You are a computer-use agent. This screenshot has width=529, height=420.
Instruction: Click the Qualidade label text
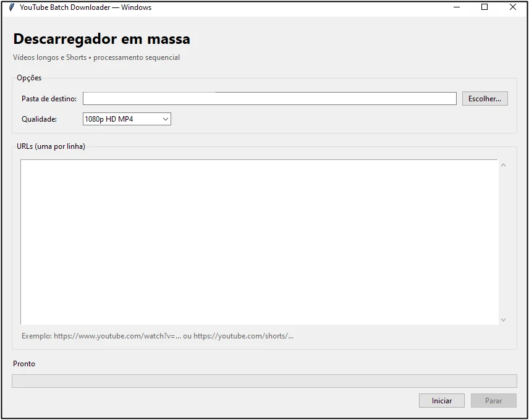[39, 119]
